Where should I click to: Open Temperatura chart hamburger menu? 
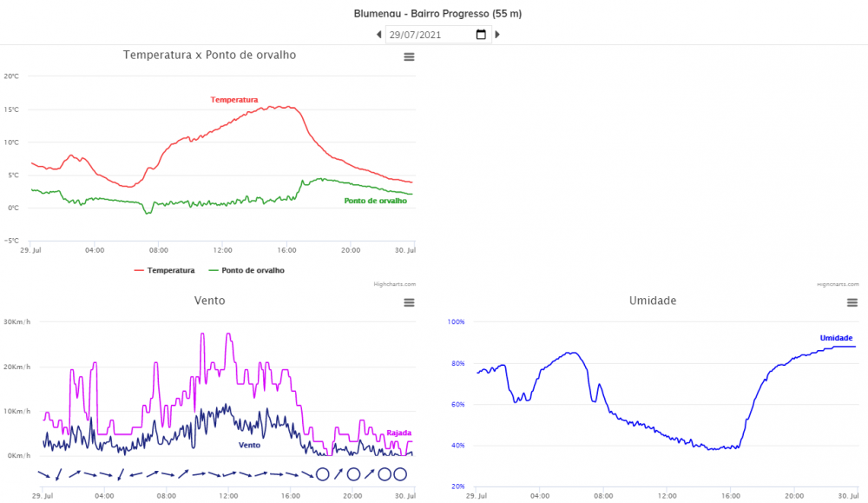[409, 56]
